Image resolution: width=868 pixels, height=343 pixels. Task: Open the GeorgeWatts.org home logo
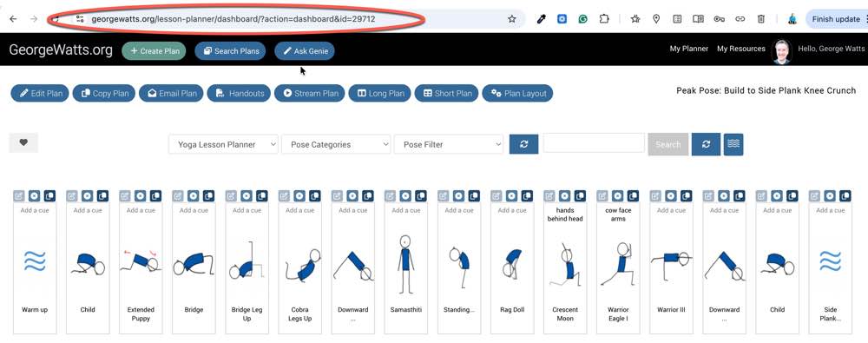click(61, 50)
